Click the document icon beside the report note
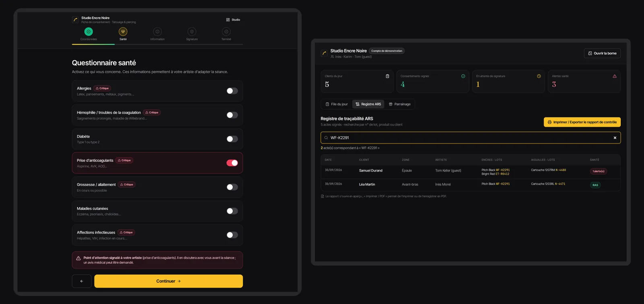Viewport: 644px width, 304px height. click(322, 196)
